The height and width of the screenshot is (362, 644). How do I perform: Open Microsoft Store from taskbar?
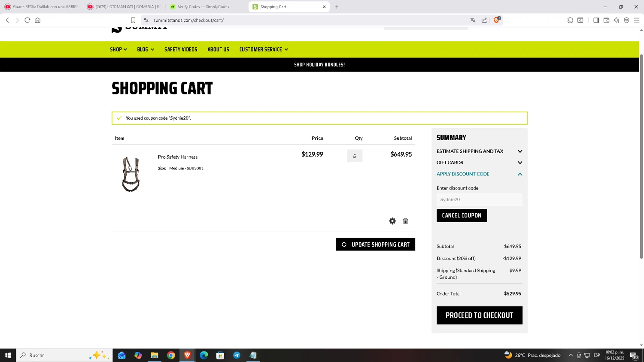point(220,355)
